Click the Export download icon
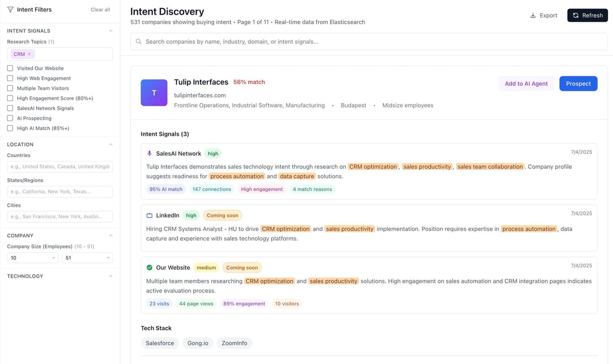 tap(533, 15)
